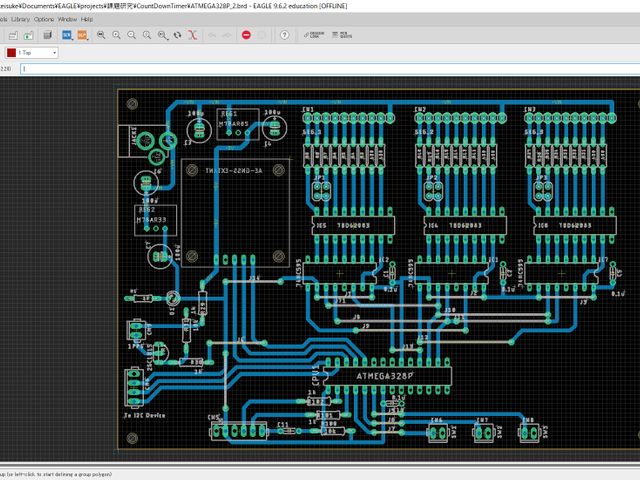Click plain magnifier between Zoom out and Zoom select

[147, 35]
